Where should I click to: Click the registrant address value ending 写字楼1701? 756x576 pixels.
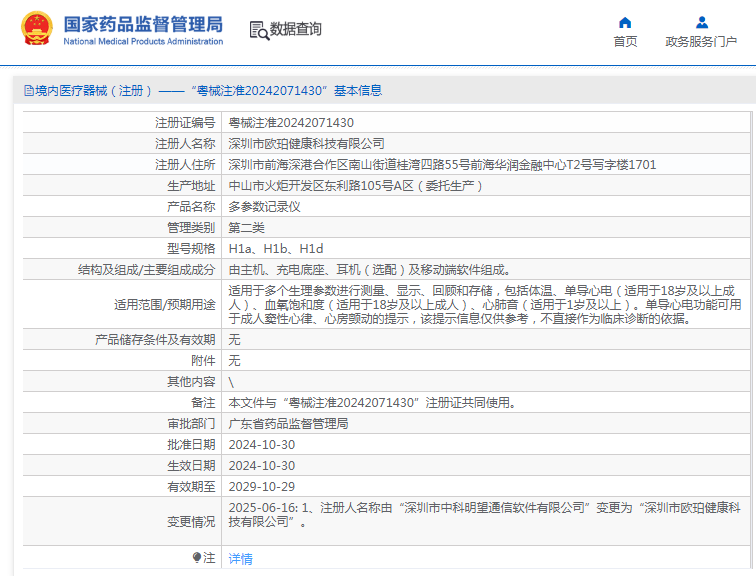[442, 165]
